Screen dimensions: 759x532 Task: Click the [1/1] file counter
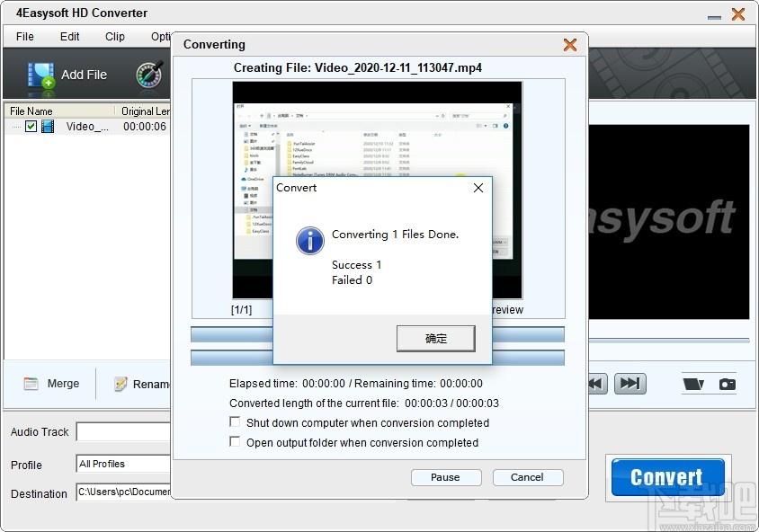pyautogui.click(x=241, y=310)
